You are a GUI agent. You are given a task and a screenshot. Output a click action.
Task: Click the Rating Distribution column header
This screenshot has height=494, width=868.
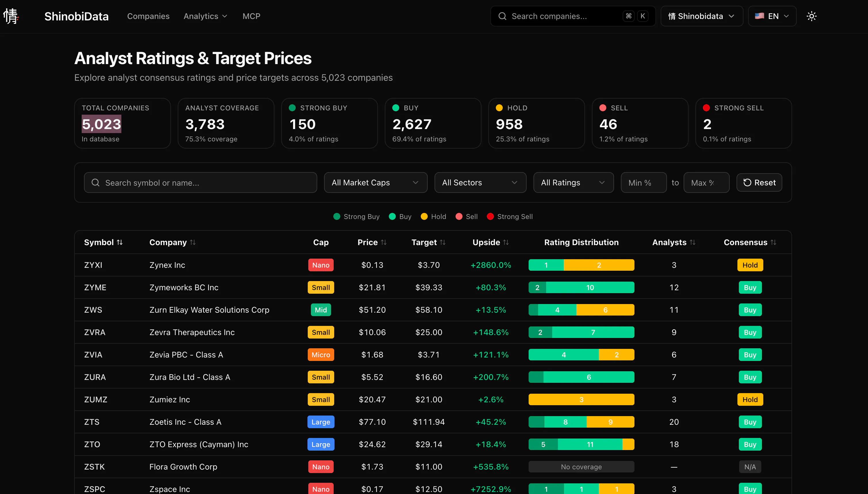pyautogui.click(x=581, y=242)
